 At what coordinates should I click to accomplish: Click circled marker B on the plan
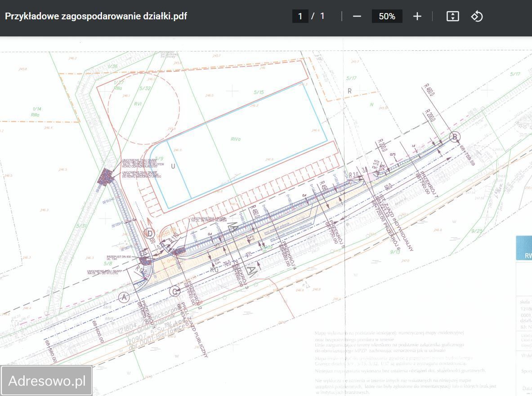[x=455, y=137]
